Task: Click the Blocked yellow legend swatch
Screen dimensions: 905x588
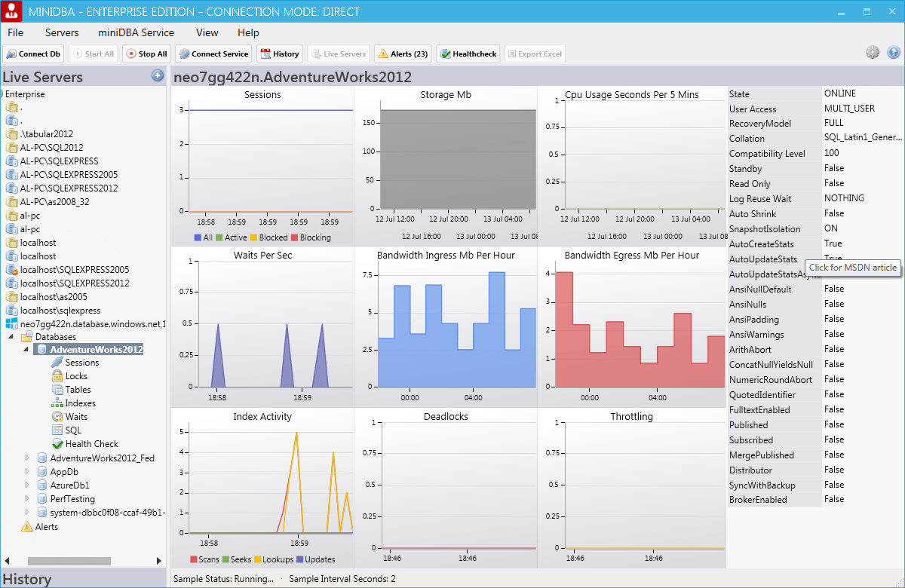Action: tap(253, 237)
